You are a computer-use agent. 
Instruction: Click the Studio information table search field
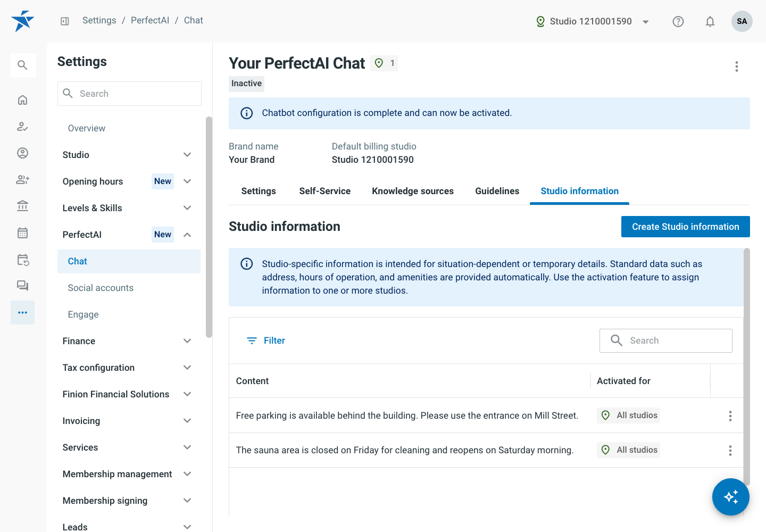click(665, 340)
